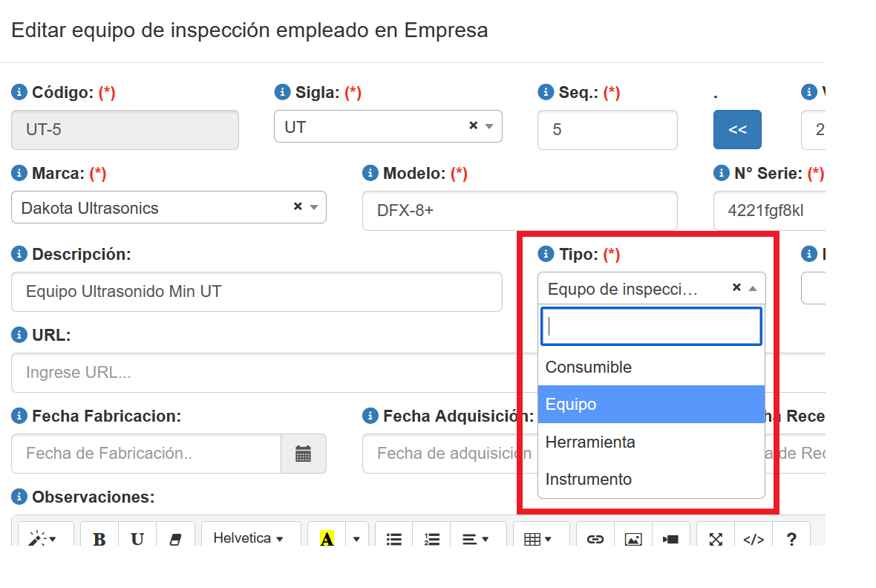Expand the Sigla dropdown arrow
The image size is (876, 588).
[489, 126]
